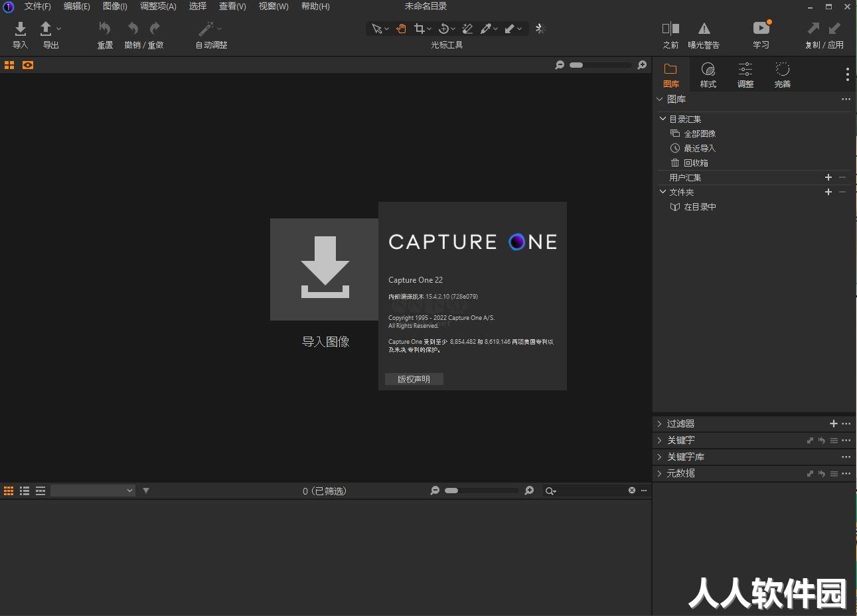Toggle multi-view grid mode in the viewer

(9, 65)
